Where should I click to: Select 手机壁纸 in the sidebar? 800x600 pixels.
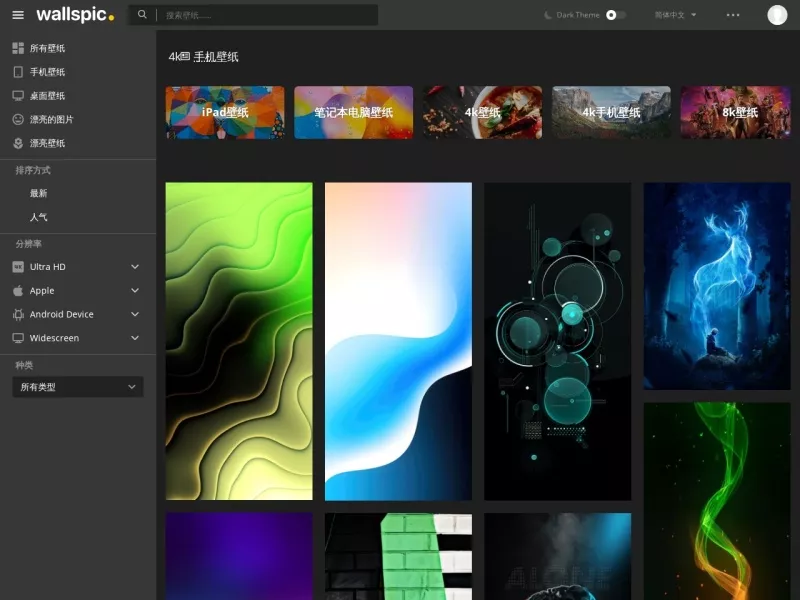47,72
